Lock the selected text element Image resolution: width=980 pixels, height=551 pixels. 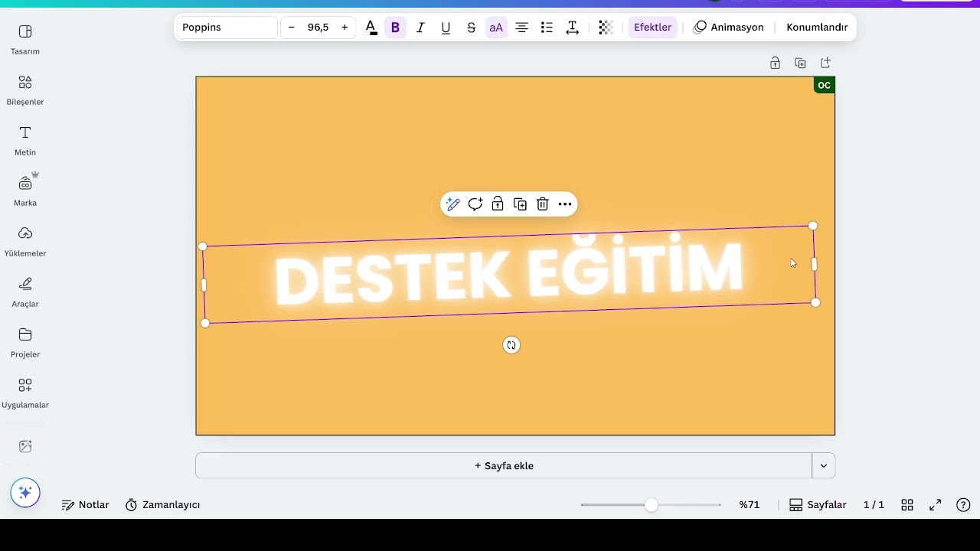click(x=498, y=204)
